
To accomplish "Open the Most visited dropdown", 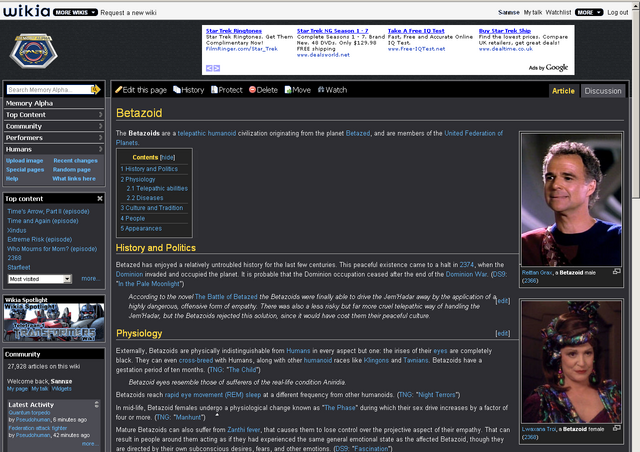I will [x=40, y=279].
